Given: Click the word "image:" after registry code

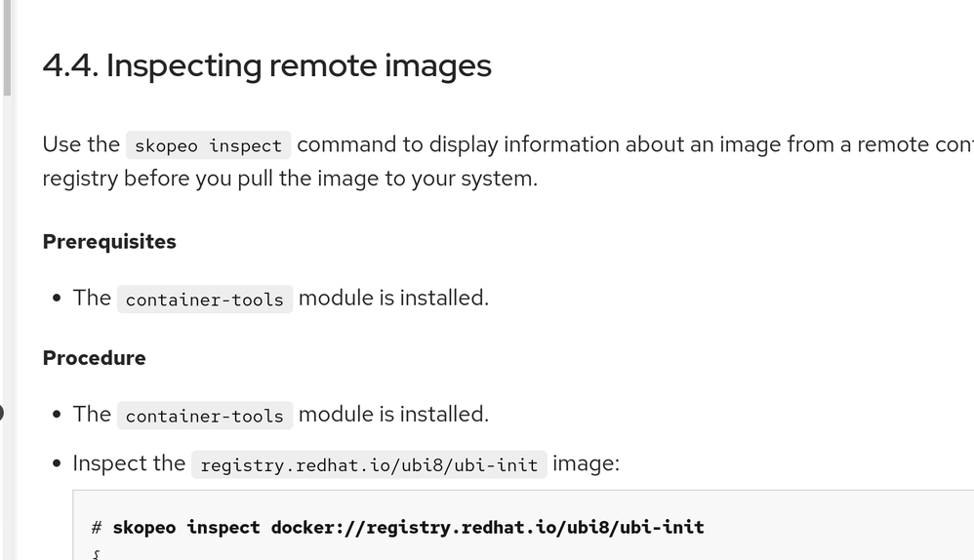Looking at the screenshot, I should [x=586, y=462].
